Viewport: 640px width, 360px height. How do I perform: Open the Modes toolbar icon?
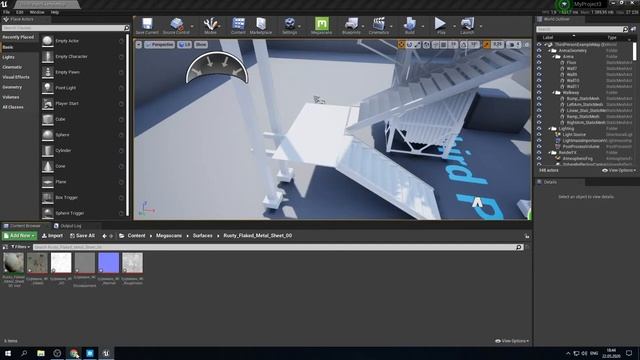coord(211,25)
